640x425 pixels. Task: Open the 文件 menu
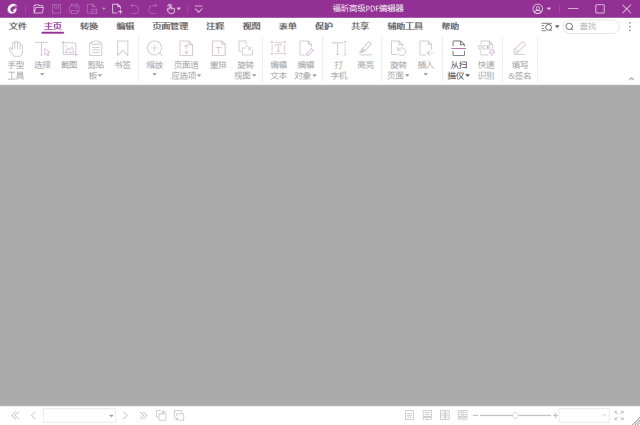18,26
